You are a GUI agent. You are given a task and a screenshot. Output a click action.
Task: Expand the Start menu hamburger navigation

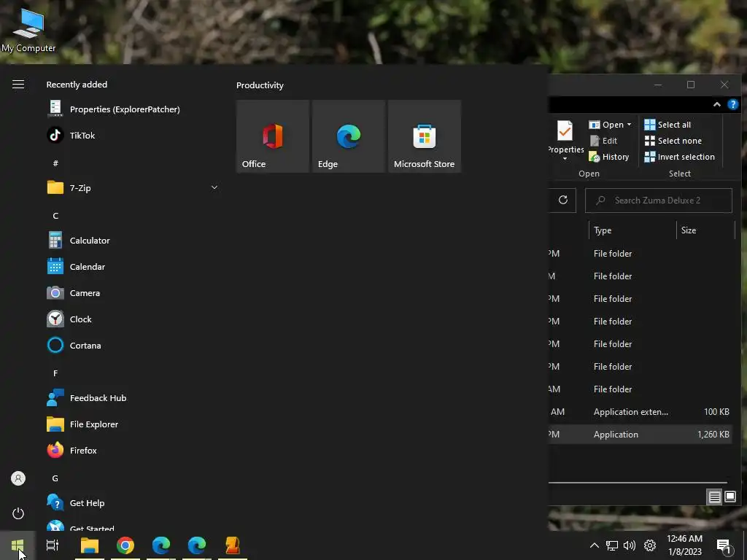[x=18, y=85]
